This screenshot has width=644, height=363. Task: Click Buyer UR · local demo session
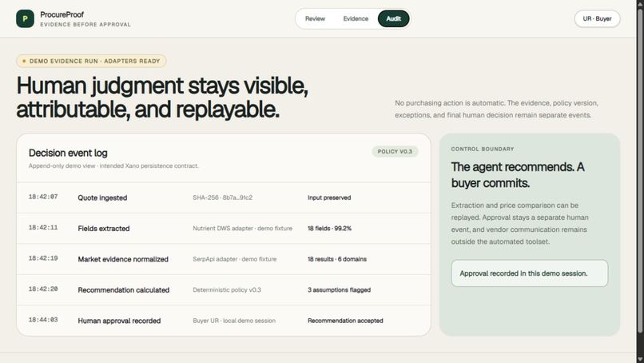click(x=234, y=321)
